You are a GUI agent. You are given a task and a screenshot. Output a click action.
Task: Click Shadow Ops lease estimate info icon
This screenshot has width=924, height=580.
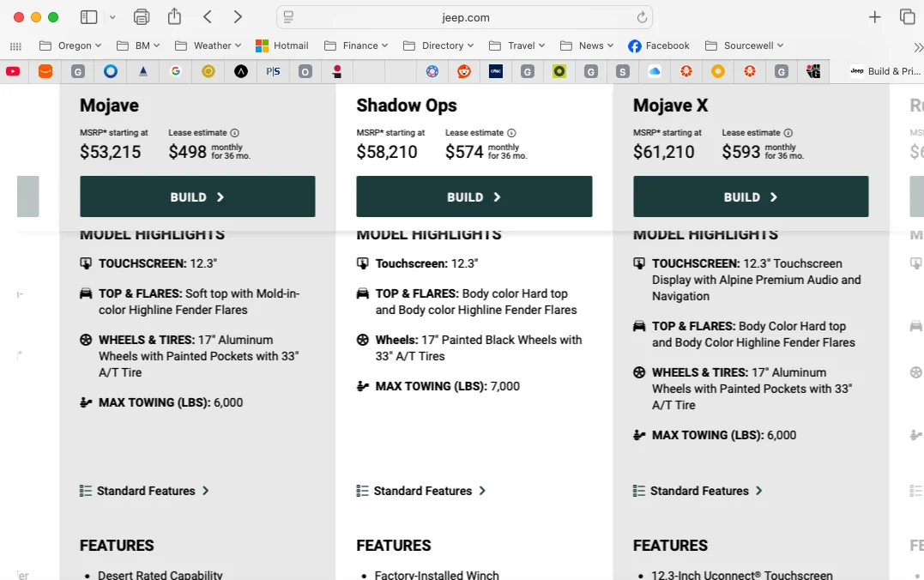pyautogui.click(x=511, y=133)
